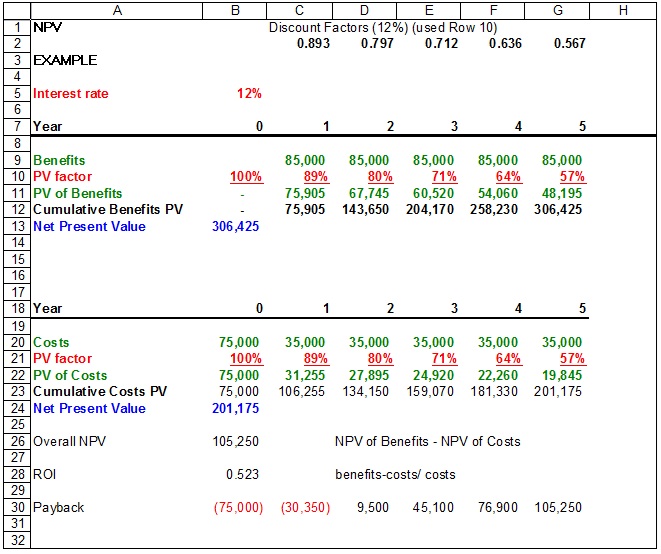Image resolution: width=661 pixels, height=554 pixels.
Task: Click column G header
Action: 557,10
